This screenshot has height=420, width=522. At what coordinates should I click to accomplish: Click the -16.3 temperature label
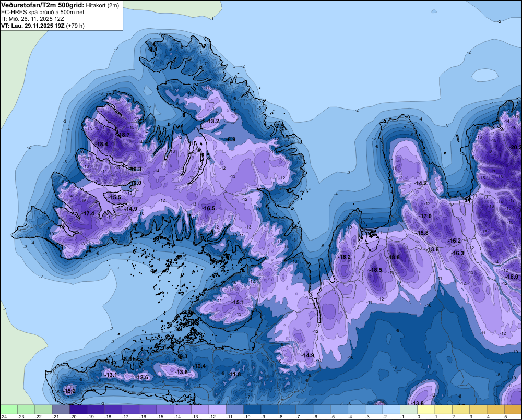(x=457, y=253)
